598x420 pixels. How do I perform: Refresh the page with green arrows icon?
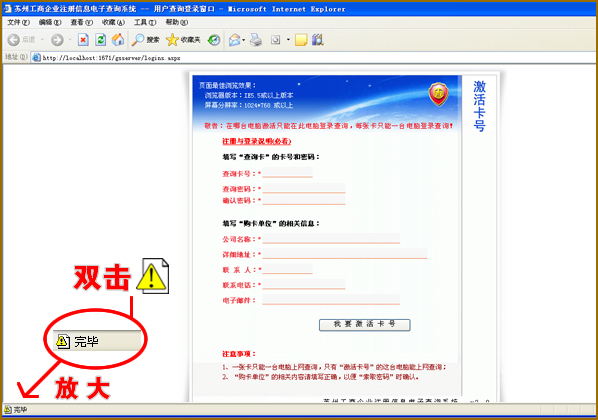(101, 39)
